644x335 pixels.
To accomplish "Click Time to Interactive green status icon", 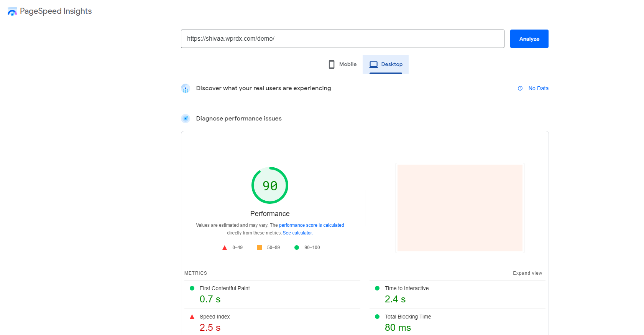I will [377, 288].
